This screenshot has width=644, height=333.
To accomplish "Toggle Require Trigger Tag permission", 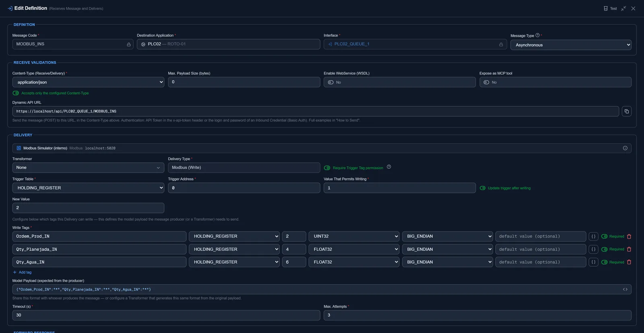I will [x=327, y=168].
